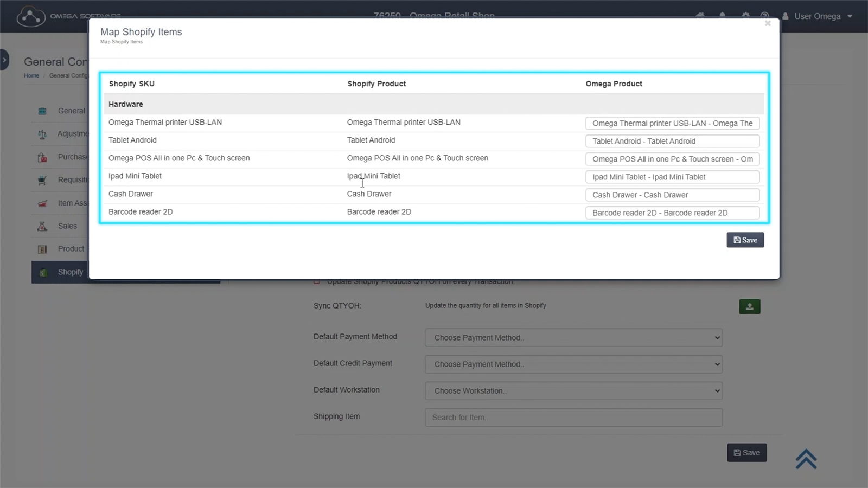Click the Shipping Item search field
The height and width of the screenshot is (488, 868).
pos(574,418)
